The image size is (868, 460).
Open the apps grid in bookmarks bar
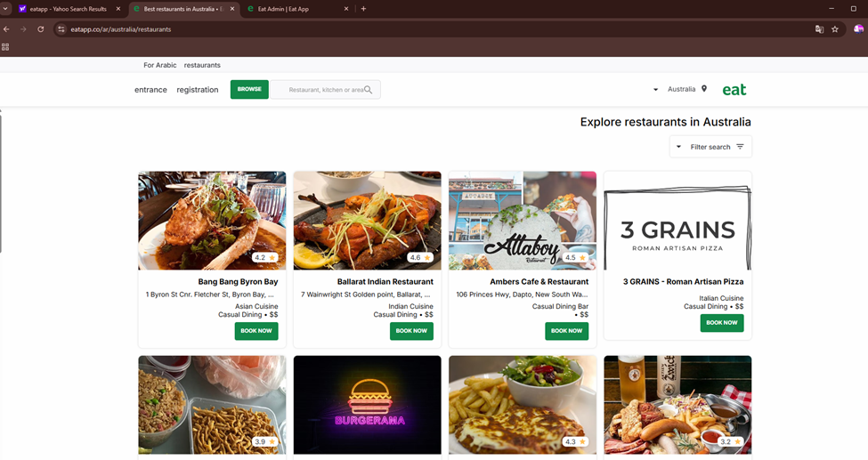[x=5, y=47]
